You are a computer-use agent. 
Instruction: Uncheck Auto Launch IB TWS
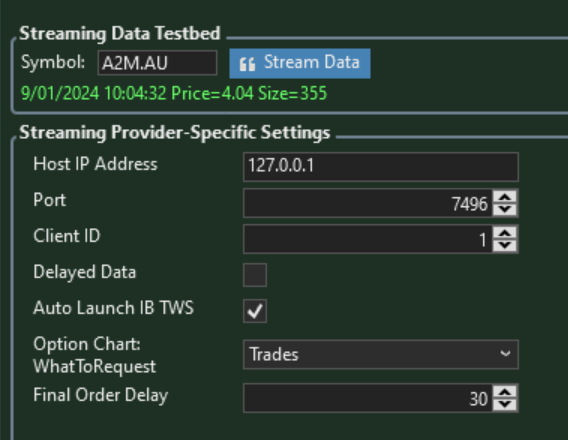tap(255, 311)
